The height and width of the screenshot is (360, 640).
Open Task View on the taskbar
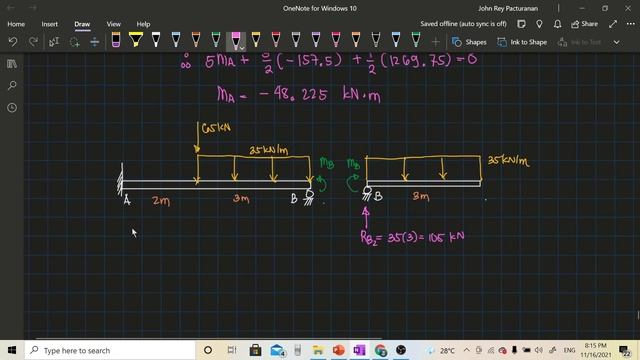tap(231, 350)
